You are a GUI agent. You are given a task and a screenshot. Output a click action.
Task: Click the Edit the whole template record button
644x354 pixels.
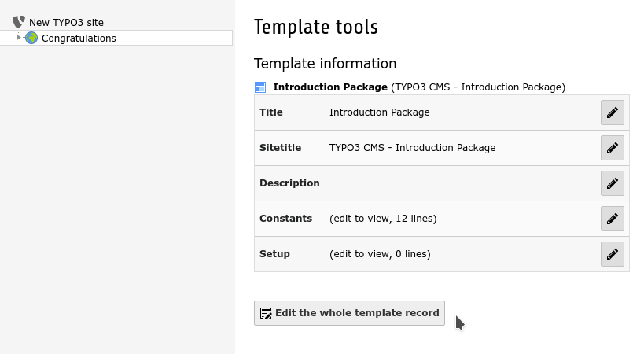pyautogui.click(x=349, y=313)
